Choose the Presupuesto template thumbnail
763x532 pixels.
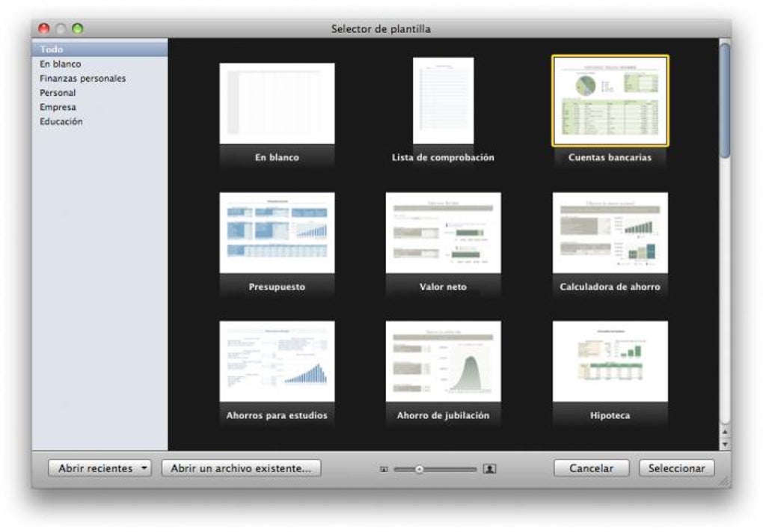click(277, 233)
